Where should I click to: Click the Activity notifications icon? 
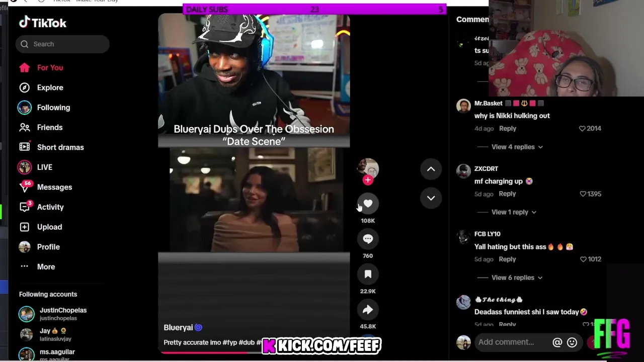click(24, 207)
